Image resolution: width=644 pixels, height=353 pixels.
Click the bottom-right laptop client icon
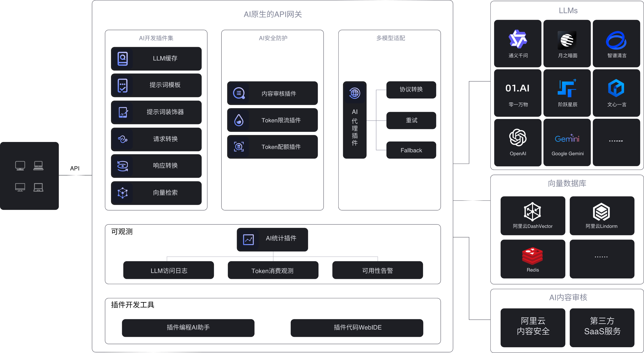pyautogui.click(x=38, y=187)
